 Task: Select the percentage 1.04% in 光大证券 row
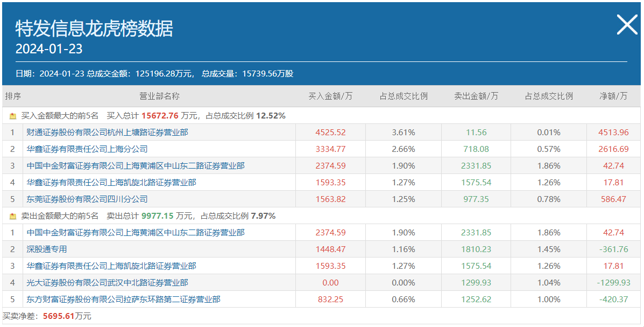click(549, 283)
